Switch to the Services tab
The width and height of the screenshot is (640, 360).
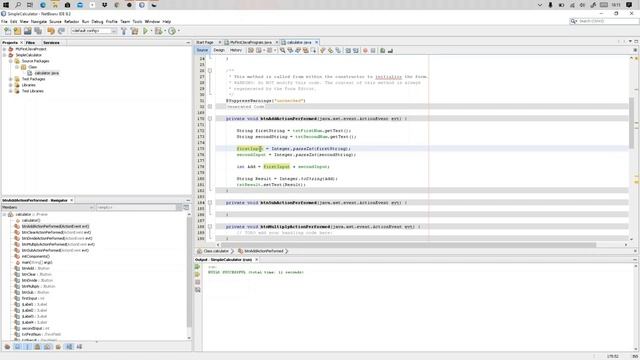pyautogui.click(x=51, y=42)
